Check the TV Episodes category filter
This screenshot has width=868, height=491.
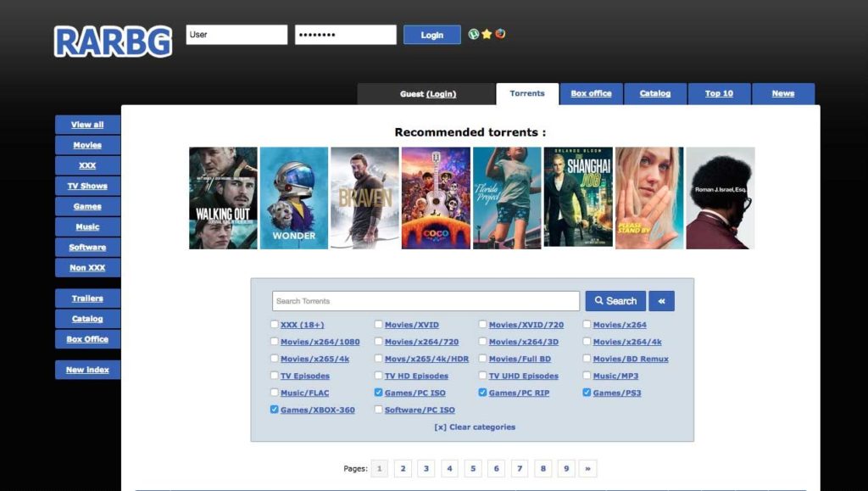click(274, 376)
